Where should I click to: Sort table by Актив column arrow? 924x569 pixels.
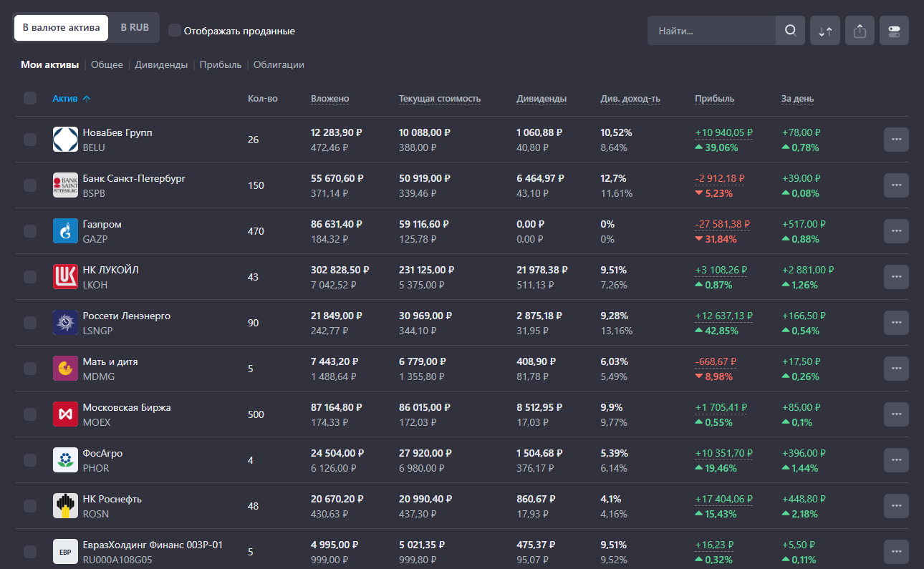[87, 99]
